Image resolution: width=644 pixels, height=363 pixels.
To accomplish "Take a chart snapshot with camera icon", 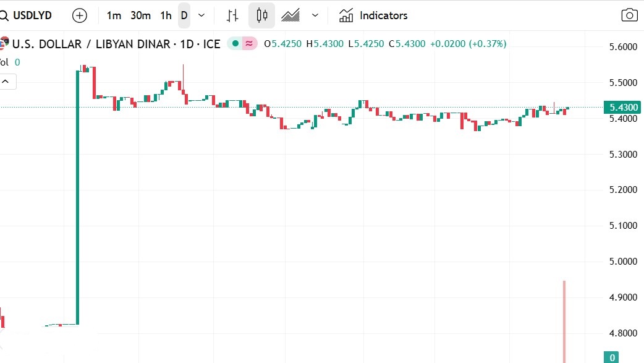I will pos(629,15).
